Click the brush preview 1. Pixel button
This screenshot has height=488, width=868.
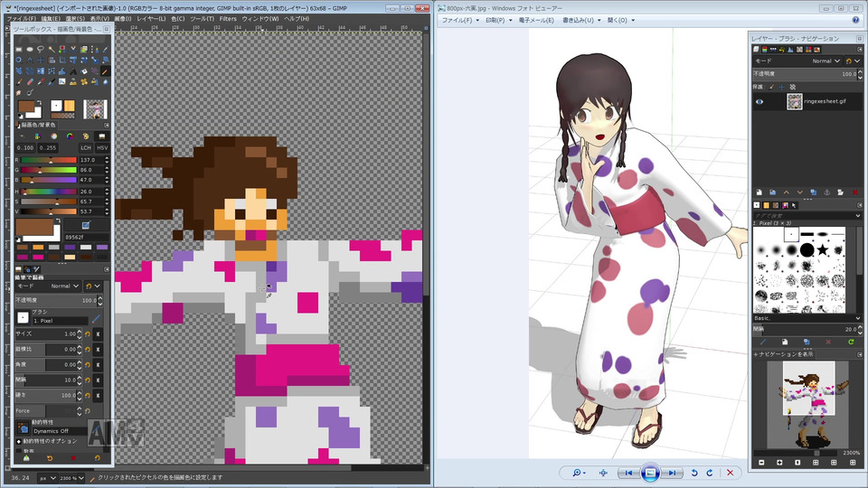[x=23, y=317]
